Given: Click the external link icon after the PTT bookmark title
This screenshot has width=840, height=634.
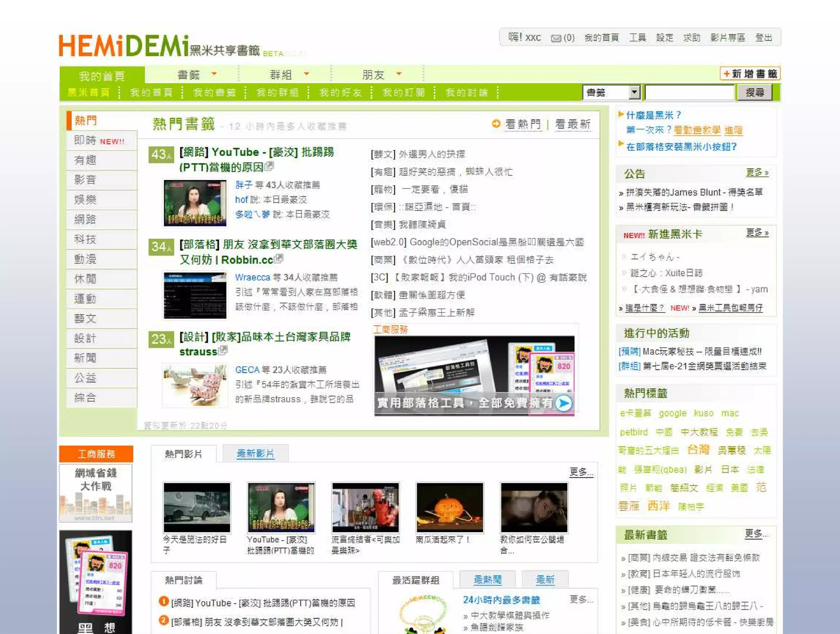Looking at the screenshot, I should [269, 166].
